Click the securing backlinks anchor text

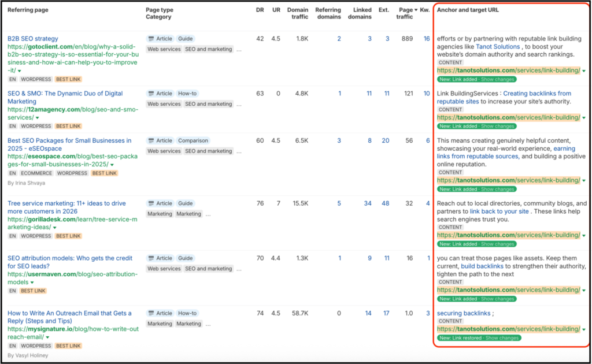pyautogui.click(x=464, y=313)
